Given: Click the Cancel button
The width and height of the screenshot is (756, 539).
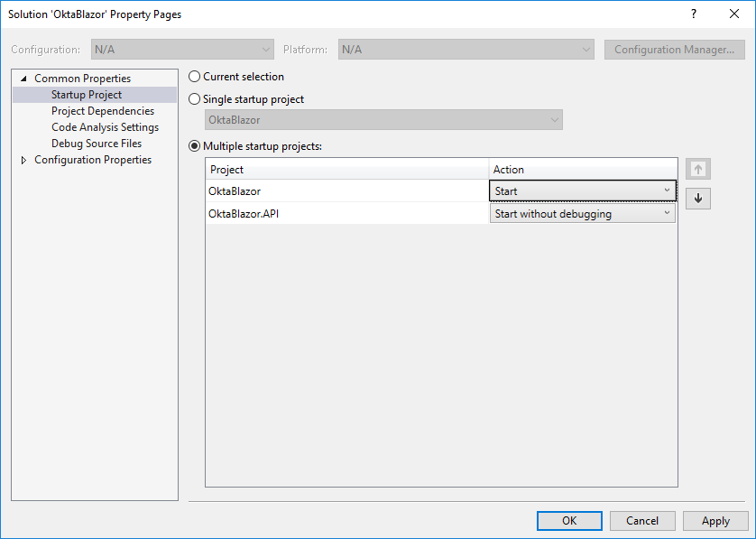Looking at the screenshot, I should 642,521.
